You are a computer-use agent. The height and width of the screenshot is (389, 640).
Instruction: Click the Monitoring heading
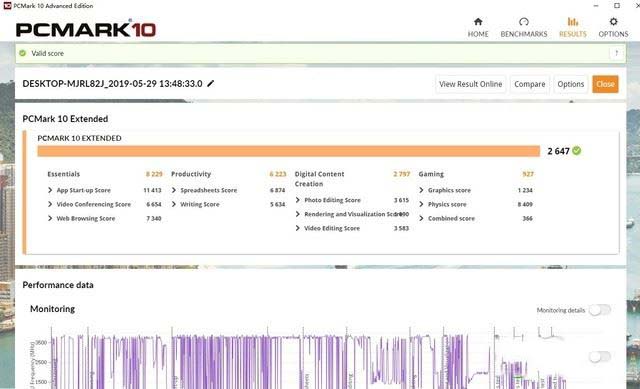(52, 309)
